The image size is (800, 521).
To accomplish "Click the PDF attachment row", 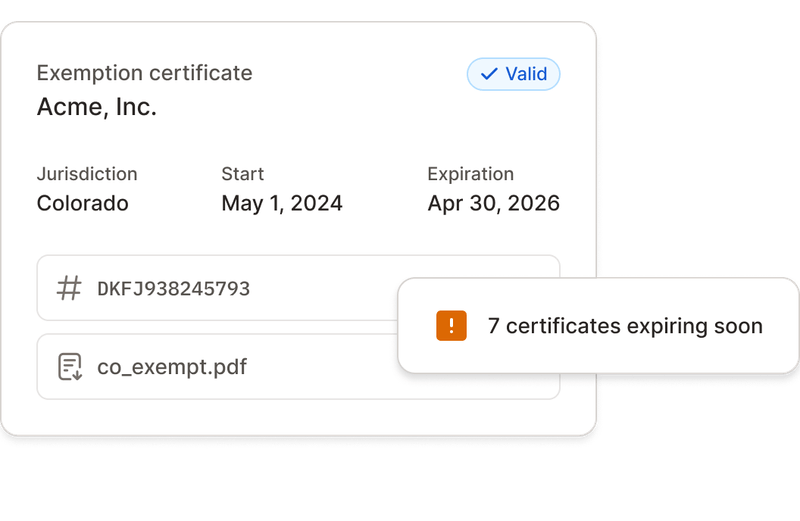I will [298, 366].
